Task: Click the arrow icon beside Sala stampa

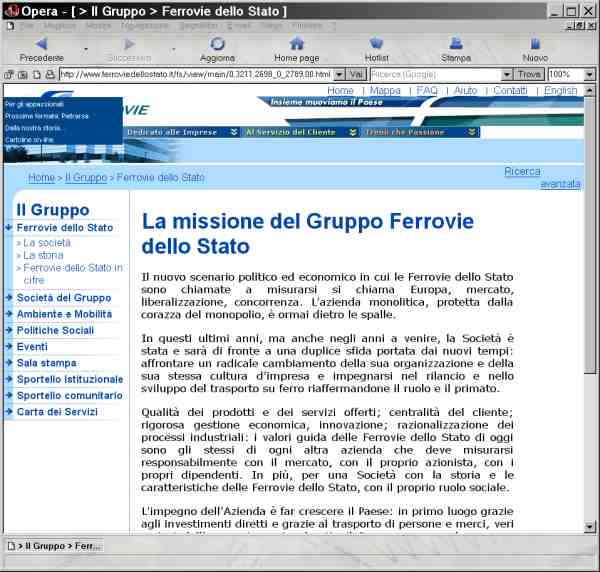Action: click(9, 362)
